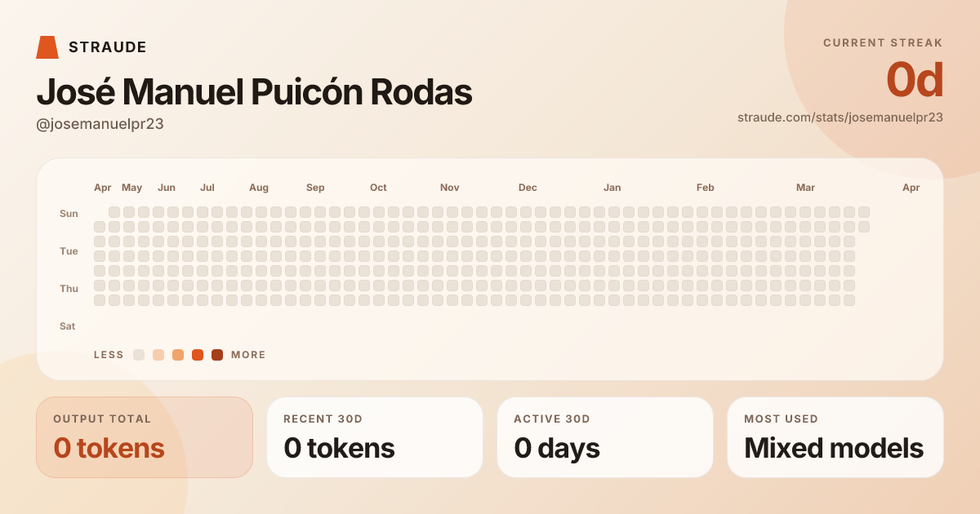Screen dimensions: 980x514
Task: Open the Active 30D days card
Action: click(605, 437)
